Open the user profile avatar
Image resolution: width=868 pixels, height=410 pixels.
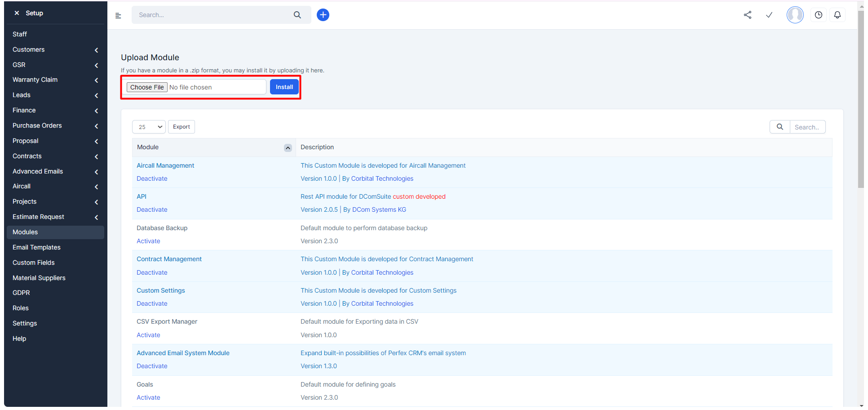coord(795,15)
